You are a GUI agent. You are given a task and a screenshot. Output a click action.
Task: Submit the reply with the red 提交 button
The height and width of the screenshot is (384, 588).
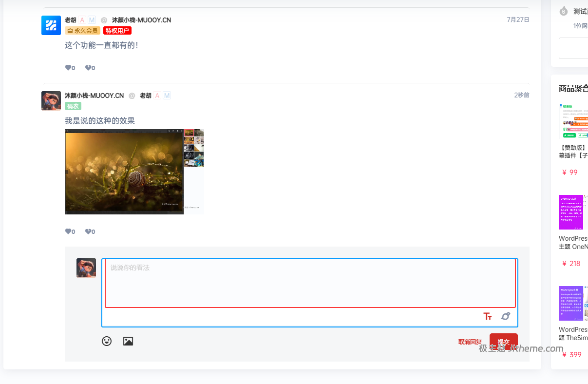[x=504, y=342]
